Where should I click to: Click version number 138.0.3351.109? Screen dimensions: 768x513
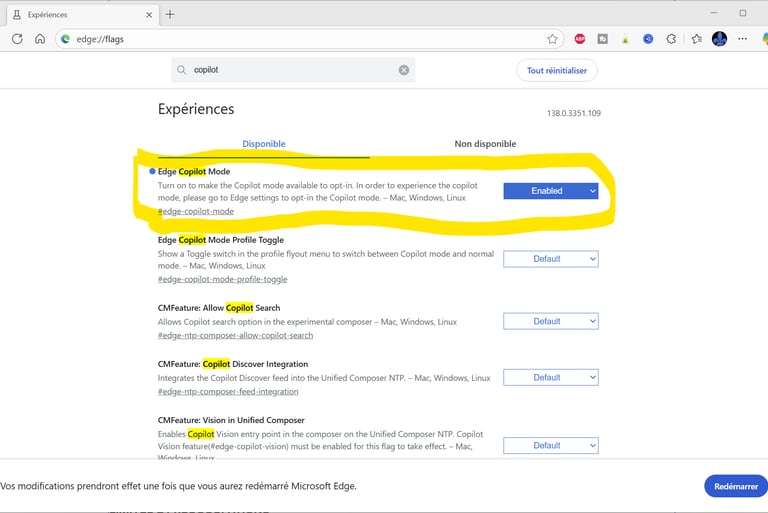click(x=574, y=113)
